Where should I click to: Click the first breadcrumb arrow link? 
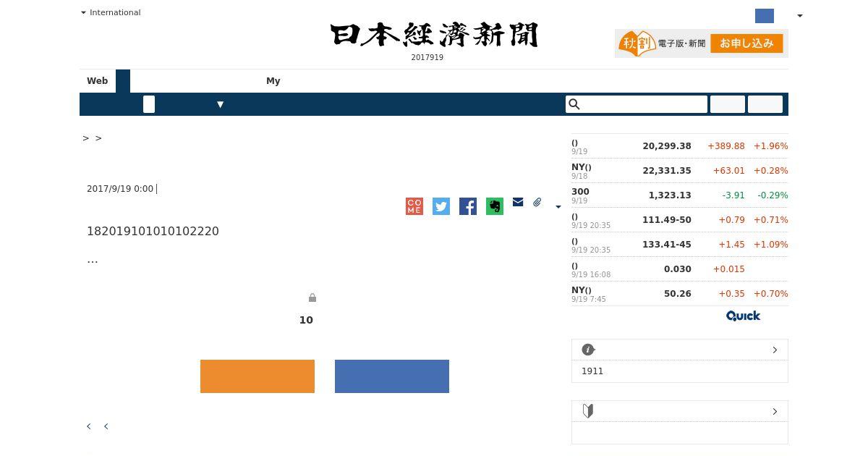pyautogui.click(x=86, y=138)
